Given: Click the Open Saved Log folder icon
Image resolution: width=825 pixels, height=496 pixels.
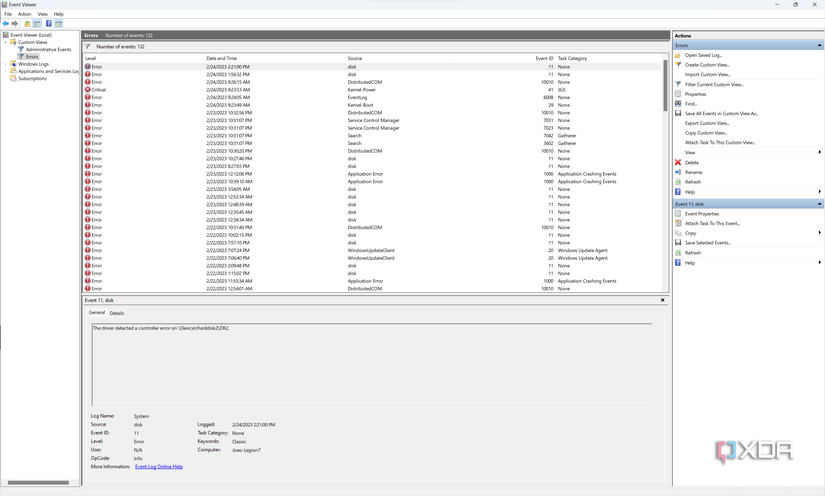Looking at the screenshot, I should (x=678, y=55).
